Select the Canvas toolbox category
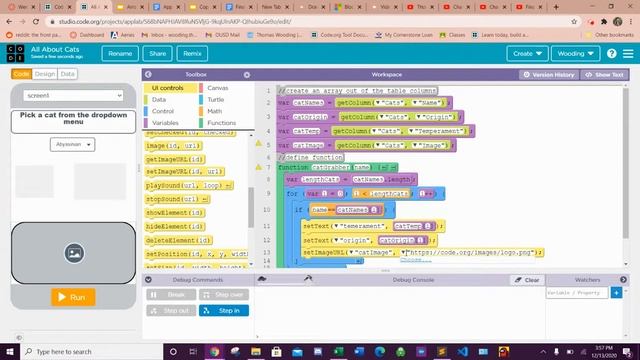Screen dimensions: 640x360 pyautogui.click(x=217, y=88)
